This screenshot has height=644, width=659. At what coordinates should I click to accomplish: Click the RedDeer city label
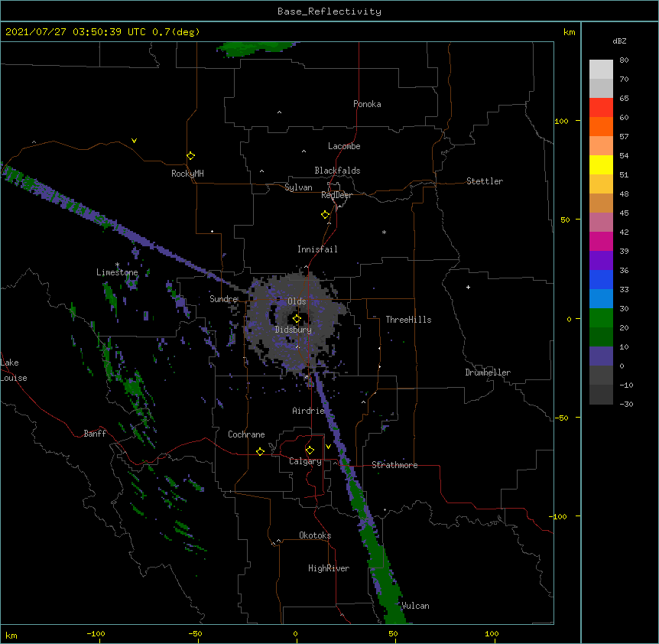point(336,195)
